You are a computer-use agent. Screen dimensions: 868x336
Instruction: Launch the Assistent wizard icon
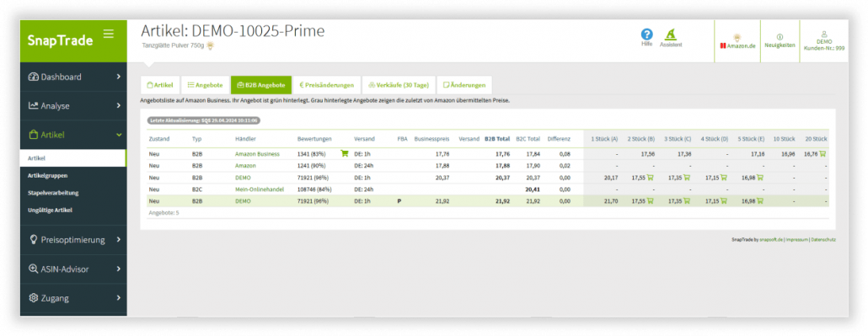(x=670, y=35)
